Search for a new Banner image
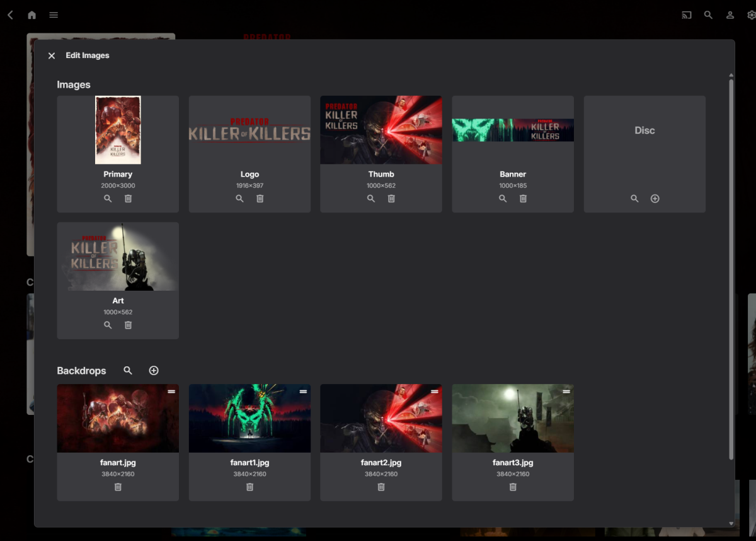Image resolution: width=756 pixels, height=541 pixels. tap(503, 199)
